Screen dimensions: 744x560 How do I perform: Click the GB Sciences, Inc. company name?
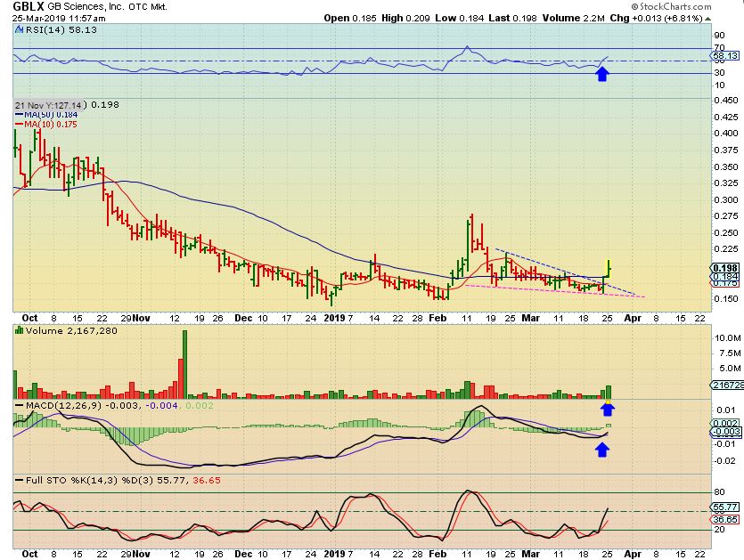tap(86, 6)
